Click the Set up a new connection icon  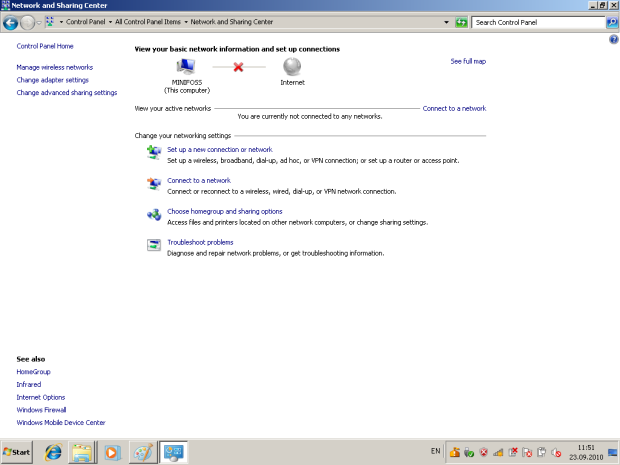154,152
